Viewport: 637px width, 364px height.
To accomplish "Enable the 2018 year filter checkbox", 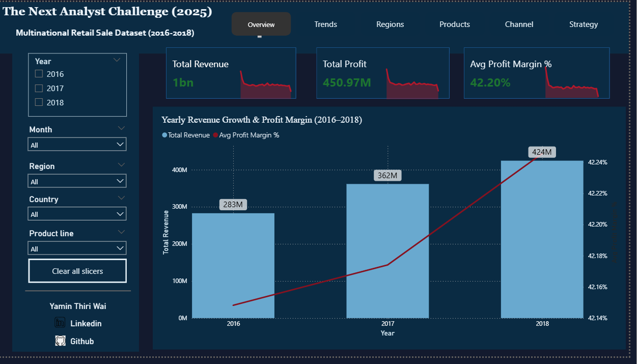I will tap(39, 102).
